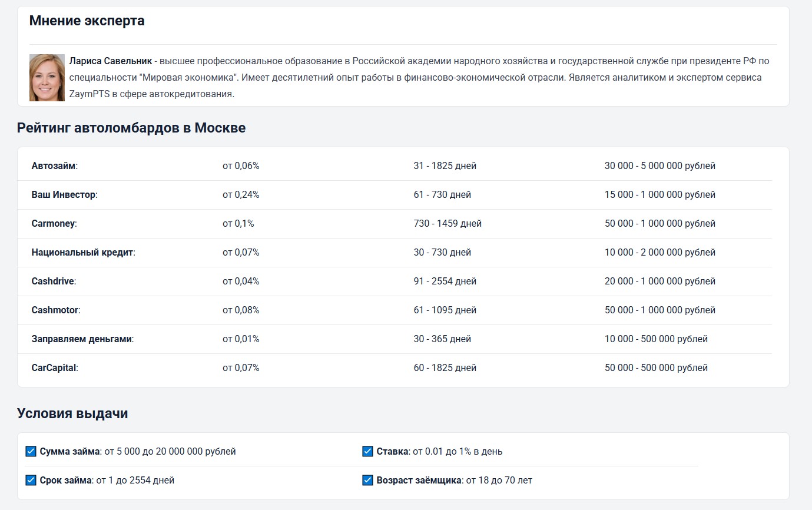Toggle the Ставка checkbox icon
The height and width of the screenshot is (510, 812).
368,452
